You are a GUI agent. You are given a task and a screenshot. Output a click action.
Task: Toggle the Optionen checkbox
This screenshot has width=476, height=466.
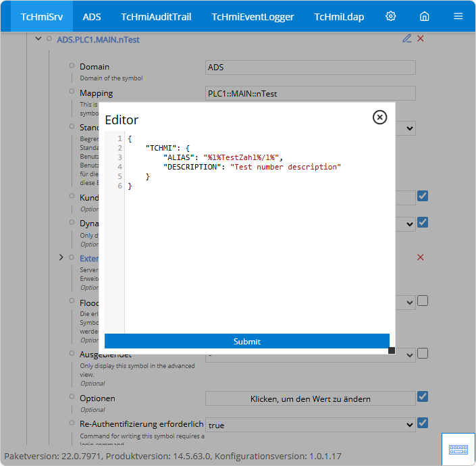(x=423, y=396)
